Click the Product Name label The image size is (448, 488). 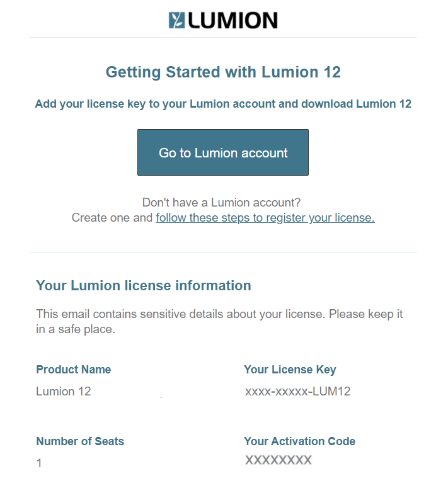coord(74,370)
